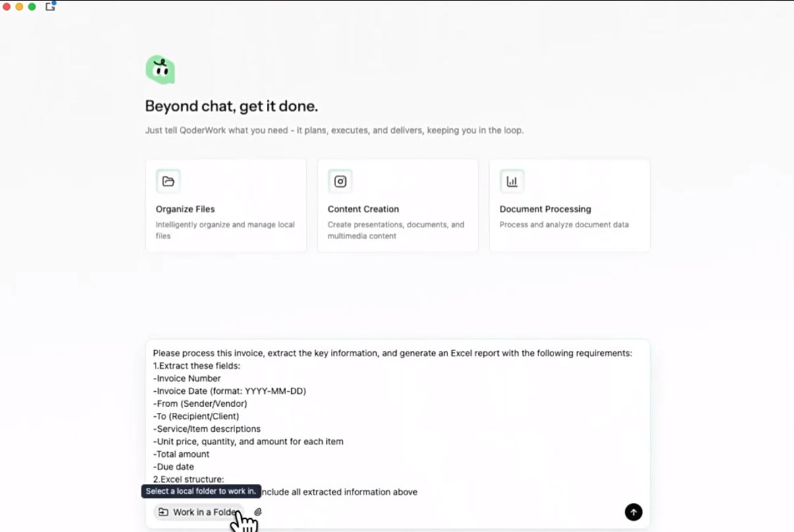The height and width of the screenshot is (532, 794).
Task: Click the camera icon on Content Creation card
Action: coord(340,182)
